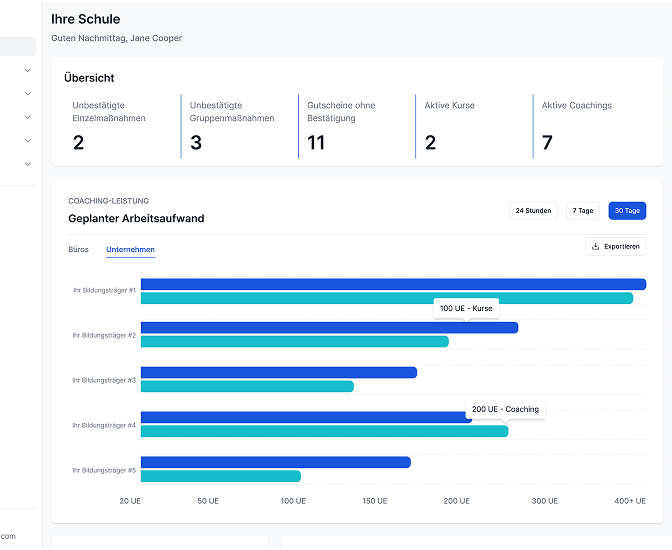
Task: Open the Unbestätigte Einzelmaßnahmen overview card
Action: (115, 126)
